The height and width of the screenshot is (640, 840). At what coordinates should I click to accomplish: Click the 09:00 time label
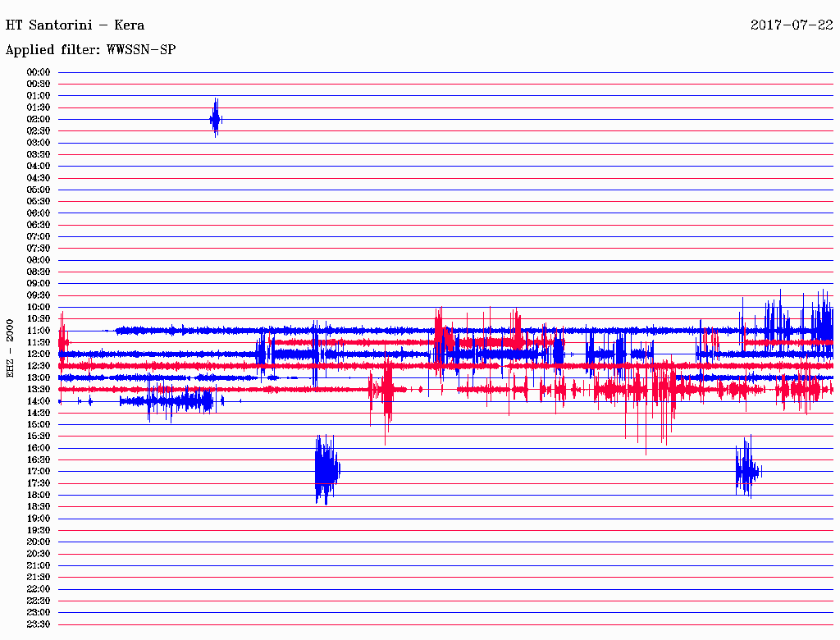(x=39, y=284)
